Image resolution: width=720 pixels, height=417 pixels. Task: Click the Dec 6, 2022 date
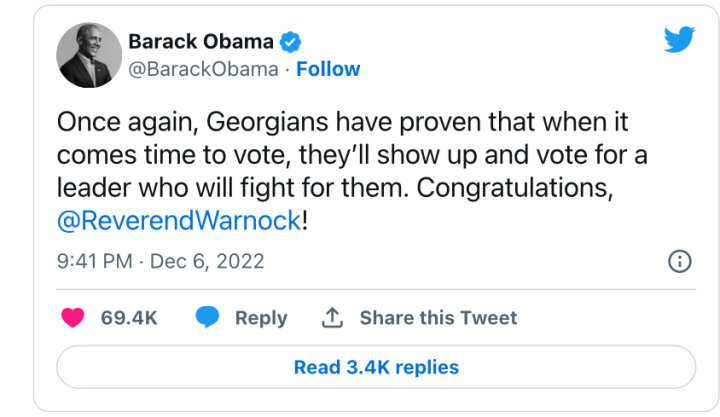click(x=207, y=261)
